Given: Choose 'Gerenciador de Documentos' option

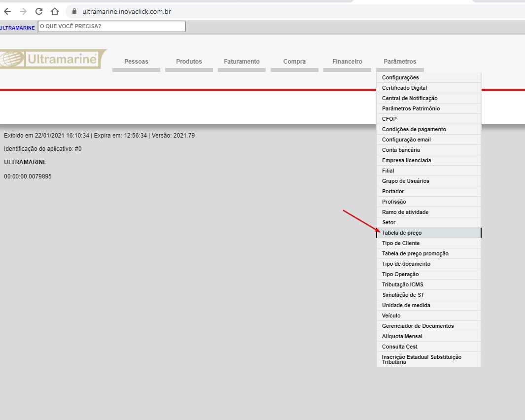Looking at the screenshot, I should coord(418,326).
